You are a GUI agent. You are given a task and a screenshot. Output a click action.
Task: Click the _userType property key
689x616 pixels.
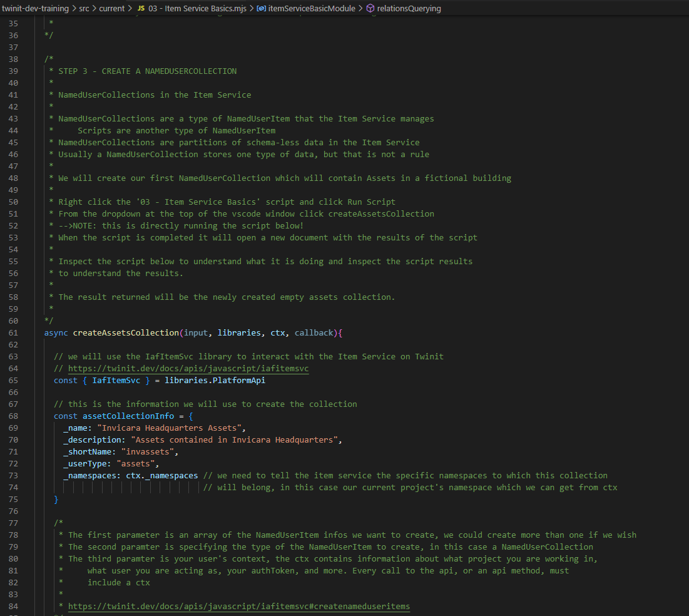click(x=85, y=463)
